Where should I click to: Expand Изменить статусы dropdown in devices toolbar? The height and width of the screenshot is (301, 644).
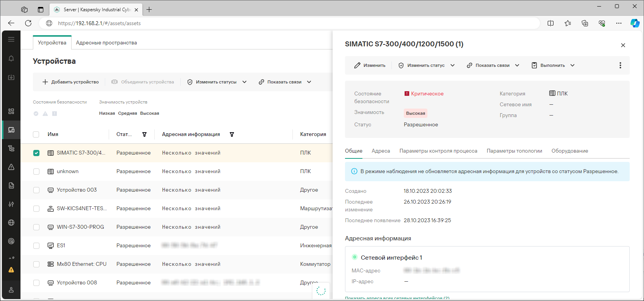[244, 82]
